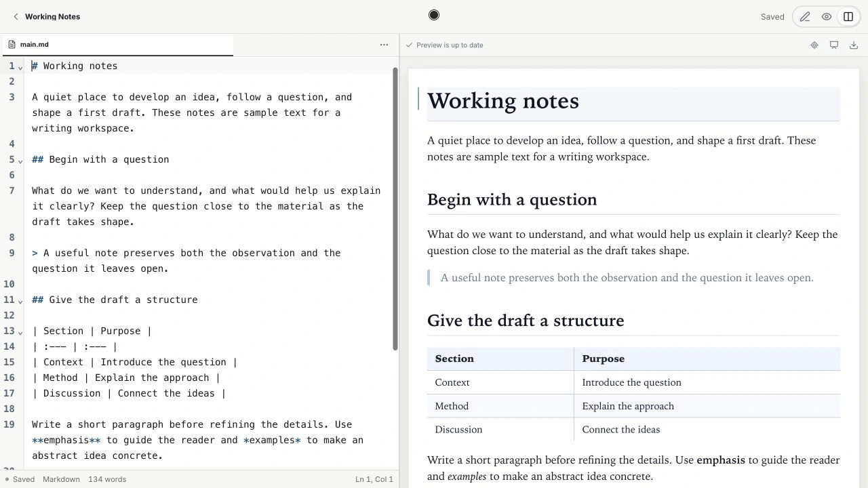Download the document using the preview toolbar icon
The image size is (868, 488).
(x=854, y=45)
